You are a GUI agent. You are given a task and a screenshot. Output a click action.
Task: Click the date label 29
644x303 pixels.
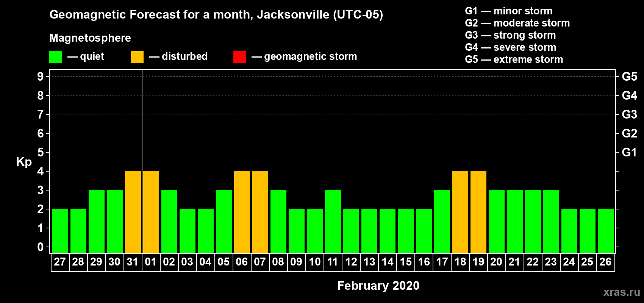pyautogui.click(x=96, y=262)
